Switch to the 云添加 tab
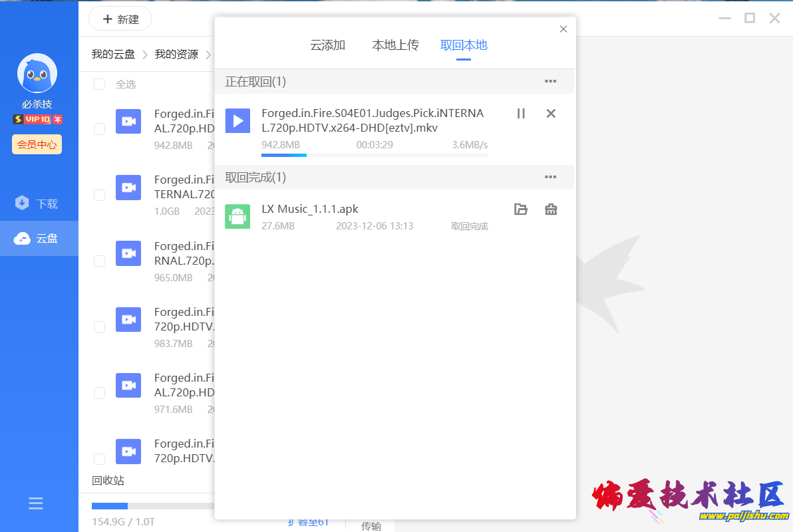 tap(327, 45)
